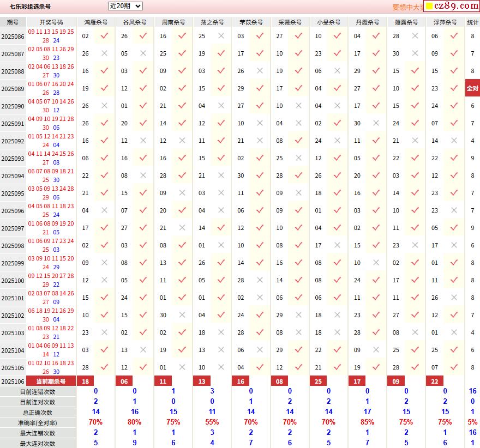Click the 5% value in 统计 column
Screen dimensions: 480x448
point(472,422)
